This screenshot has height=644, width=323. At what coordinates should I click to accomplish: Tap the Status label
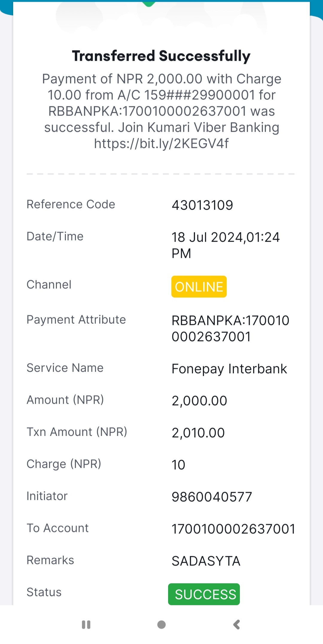pyautogui.click(x=44, y=592)
